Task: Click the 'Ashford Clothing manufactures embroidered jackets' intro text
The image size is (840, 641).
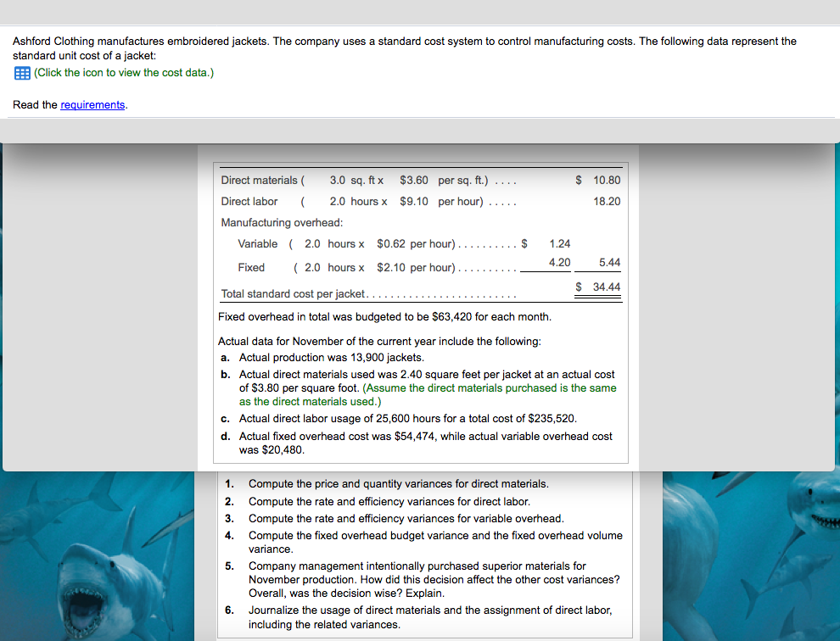Action: pyautogui.click(x=405, y=48)
